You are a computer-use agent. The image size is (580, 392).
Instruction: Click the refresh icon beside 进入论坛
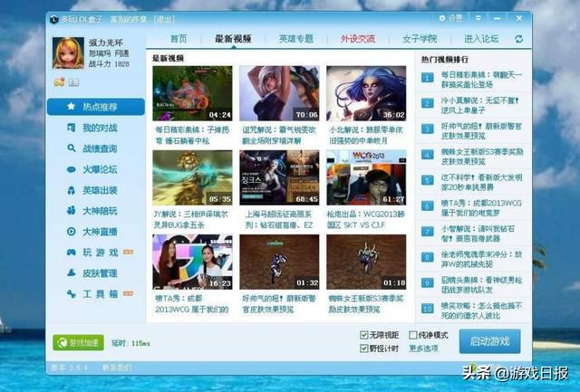coord(519,39)
